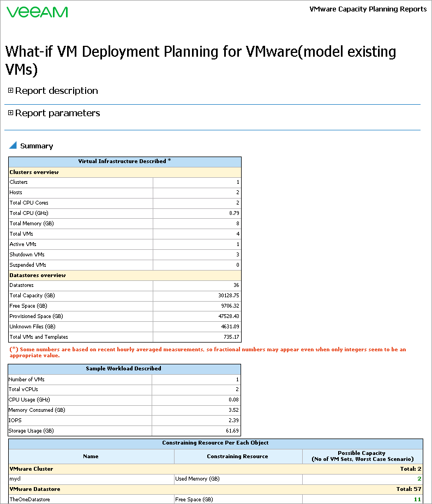
Task: Click the mycl cluster name
Action: coord(15,479)
